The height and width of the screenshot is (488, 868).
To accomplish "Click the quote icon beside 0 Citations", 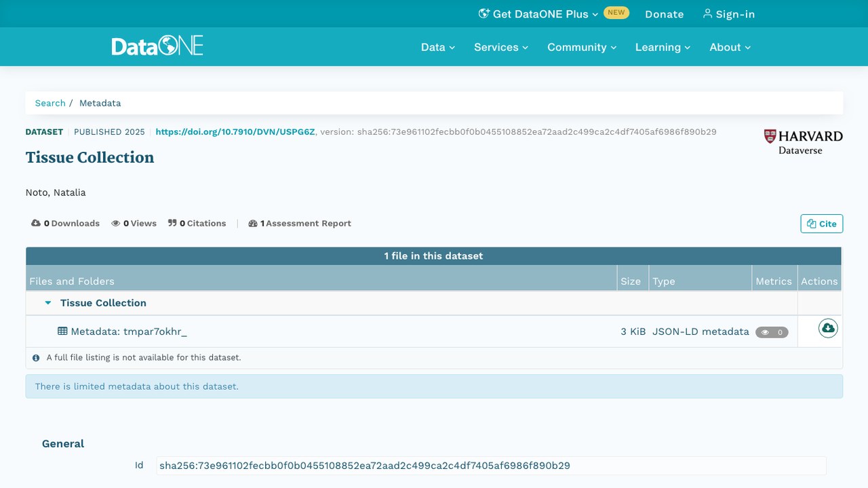I will click(x=172, y=223).
